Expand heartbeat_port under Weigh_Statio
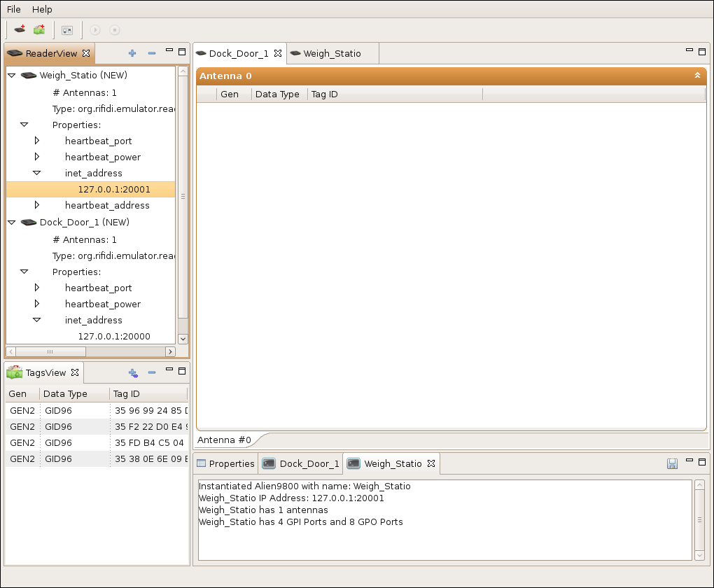The height and width of the screenshot is (588, 714). [x=37, y=141]
